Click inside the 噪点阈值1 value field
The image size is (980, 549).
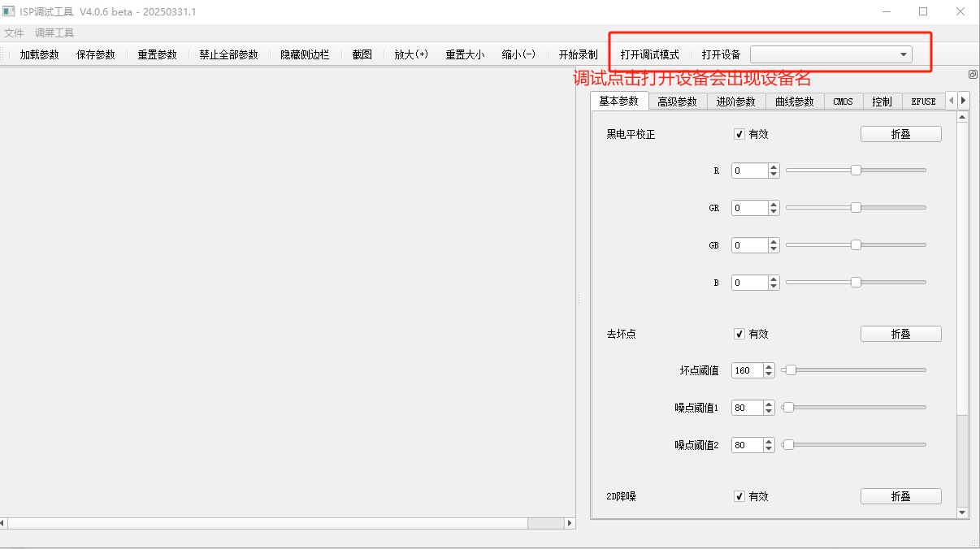click(x=748, y=408)
